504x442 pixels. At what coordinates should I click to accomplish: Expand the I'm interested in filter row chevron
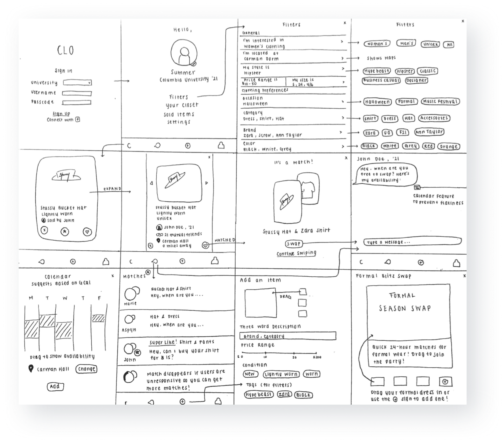[x=342, y=42]
